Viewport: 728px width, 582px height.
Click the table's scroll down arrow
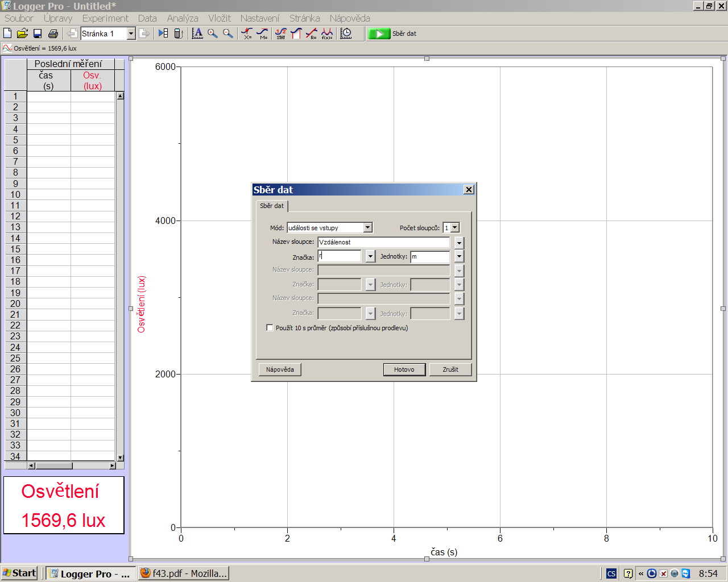click(x=120, y=458)
